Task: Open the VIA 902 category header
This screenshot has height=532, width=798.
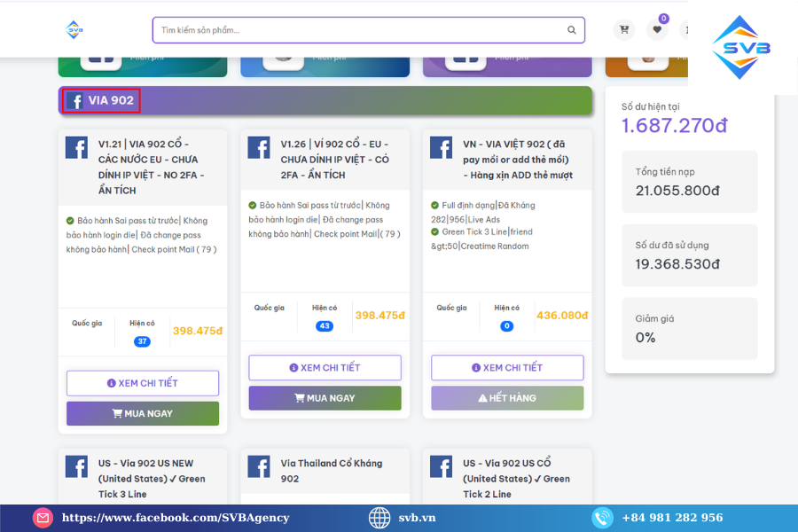Action: (x=325, y=100)
